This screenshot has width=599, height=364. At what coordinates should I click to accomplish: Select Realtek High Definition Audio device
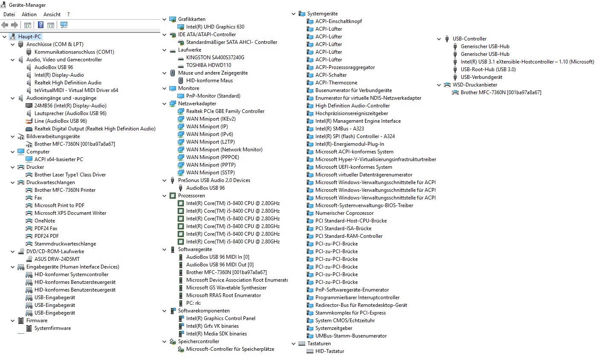68,83
